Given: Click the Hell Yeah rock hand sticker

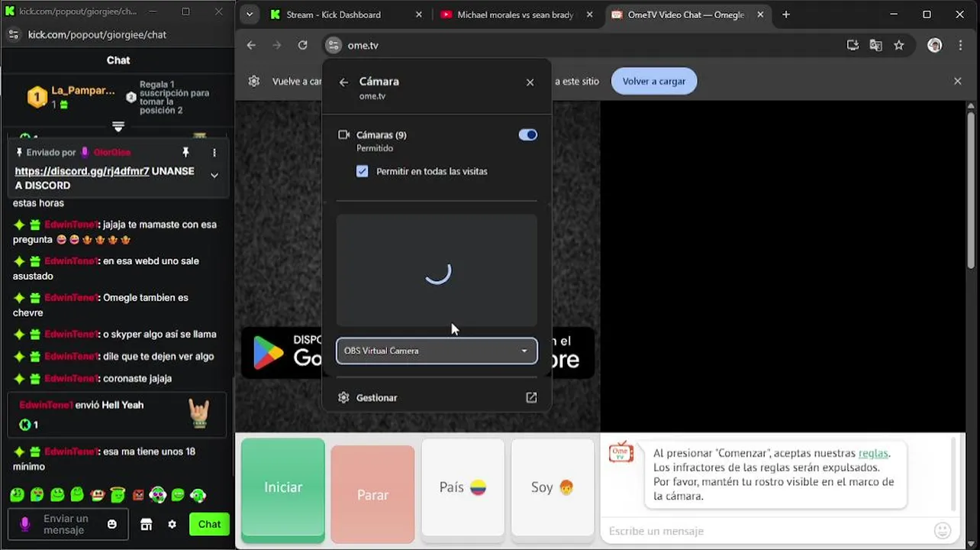Looking at the screenshot, I should click(x=199, y=413).
